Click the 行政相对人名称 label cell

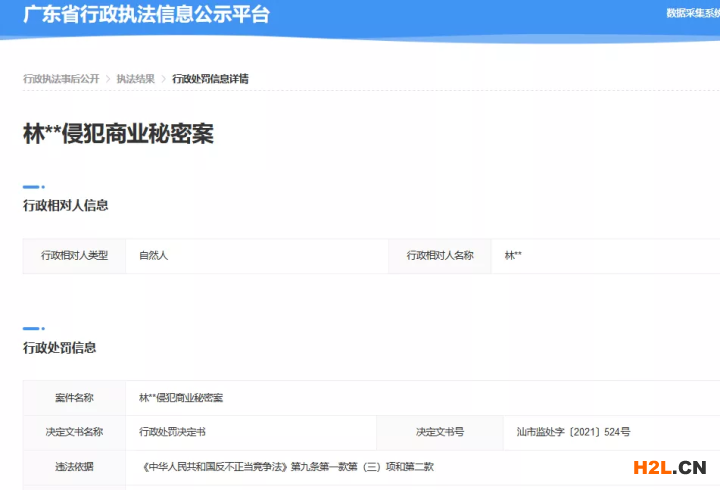(x=440, y=256)
